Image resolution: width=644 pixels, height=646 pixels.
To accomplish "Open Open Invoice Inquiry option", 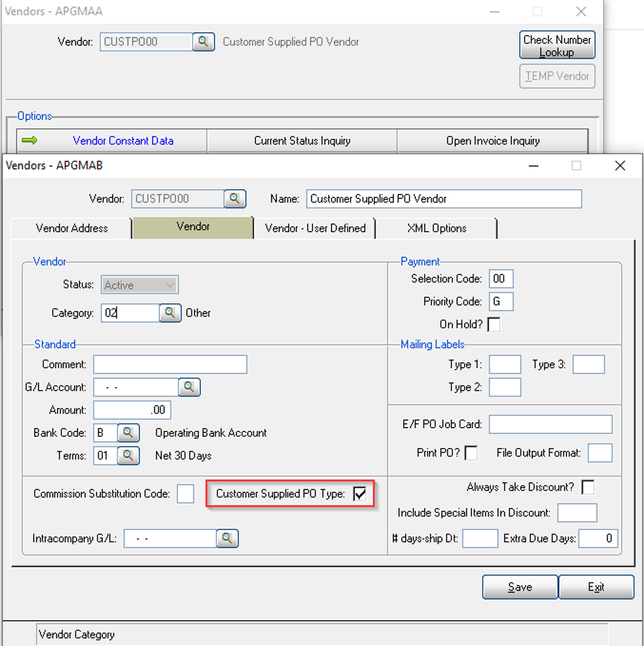I will point(493,141).
